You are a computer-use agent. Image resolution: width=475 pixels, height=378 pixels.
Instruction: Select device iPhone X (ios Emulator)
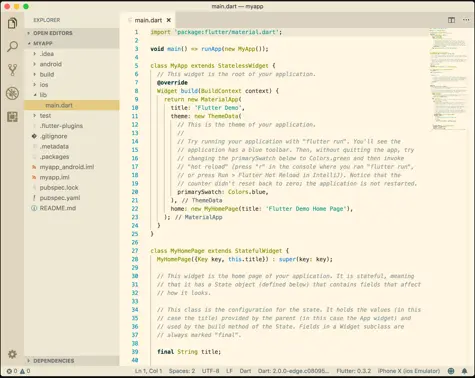409,371
